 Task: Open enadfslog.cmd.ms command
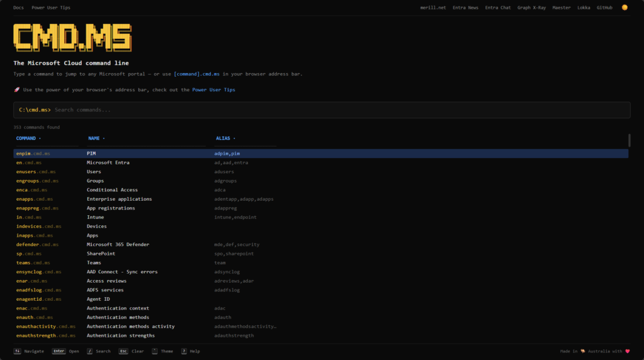[38, 290]
